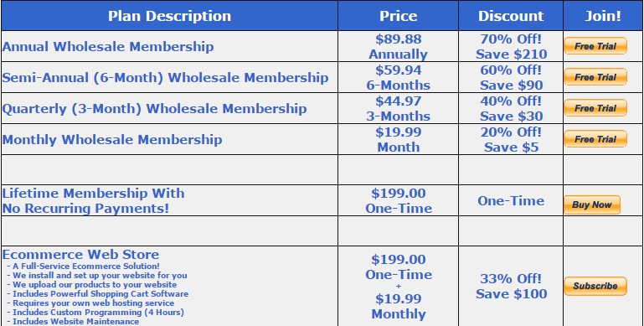Open Lifetime Membership With No Recurring Payments
644x326 pixels.
(x=94, y=200)
